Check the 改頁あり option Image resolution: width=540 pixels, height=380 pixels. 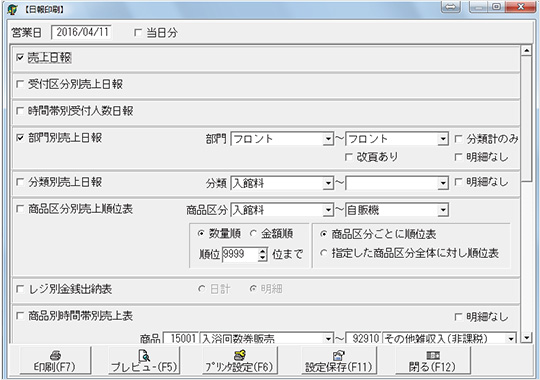click(x=349, y=157)
